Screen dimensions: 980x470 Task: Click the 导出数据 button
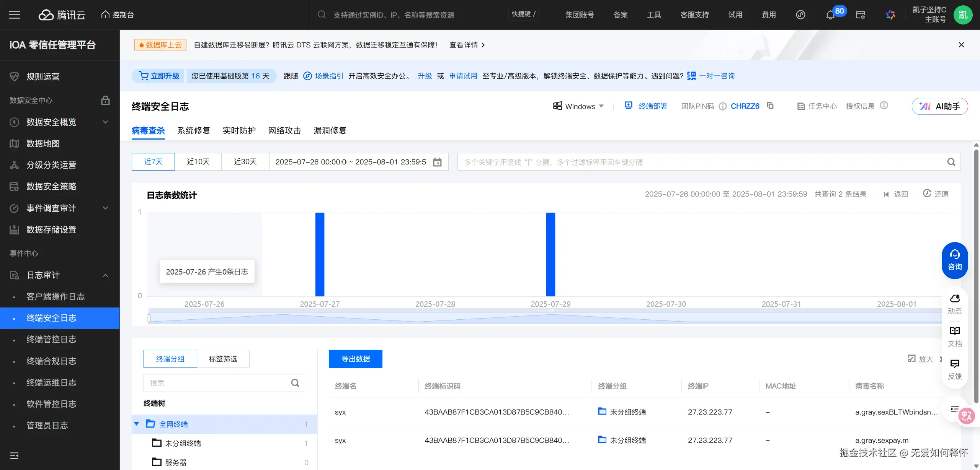coord(355,359)
